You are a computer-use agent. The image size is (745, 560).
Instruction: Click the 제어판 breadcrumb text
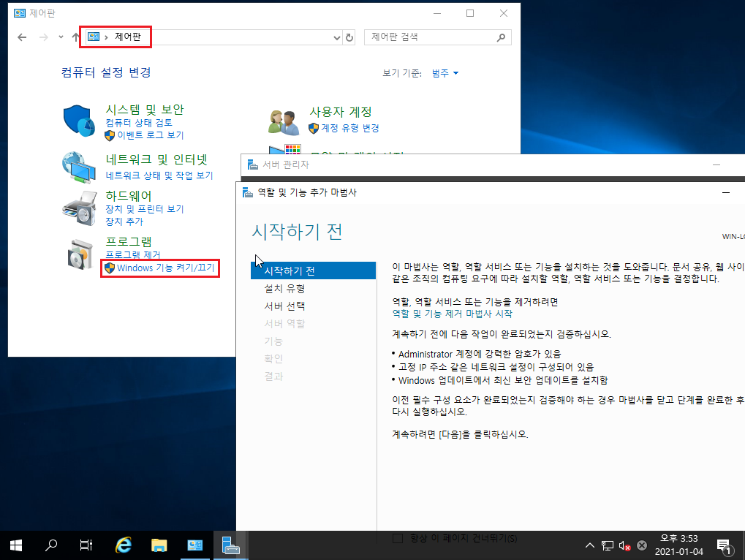coord(128,37)
